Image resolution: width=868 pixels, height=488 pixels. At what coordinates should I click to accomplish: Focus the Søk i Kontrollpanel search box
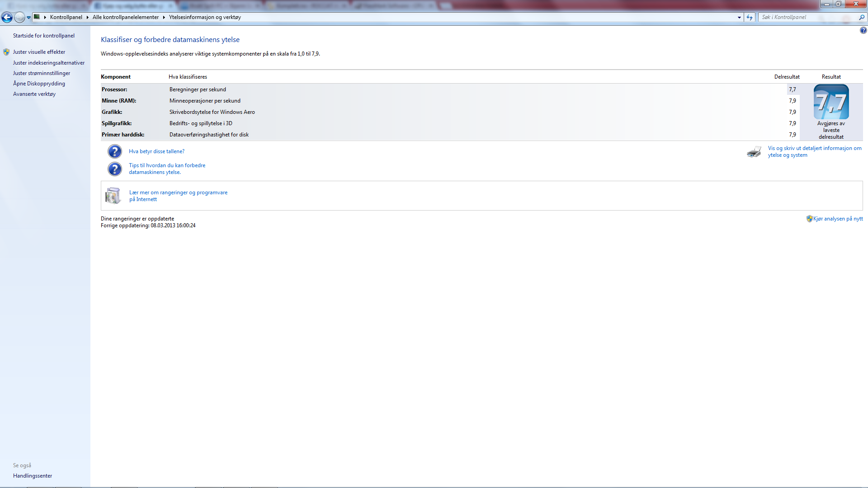coord(808,17)
